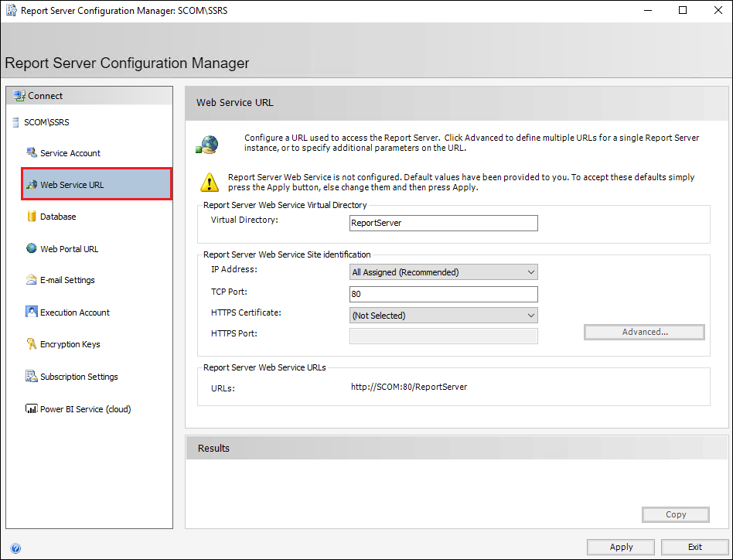
Task: Open the Web Portal URL page
Action: (x=69, y=249)
